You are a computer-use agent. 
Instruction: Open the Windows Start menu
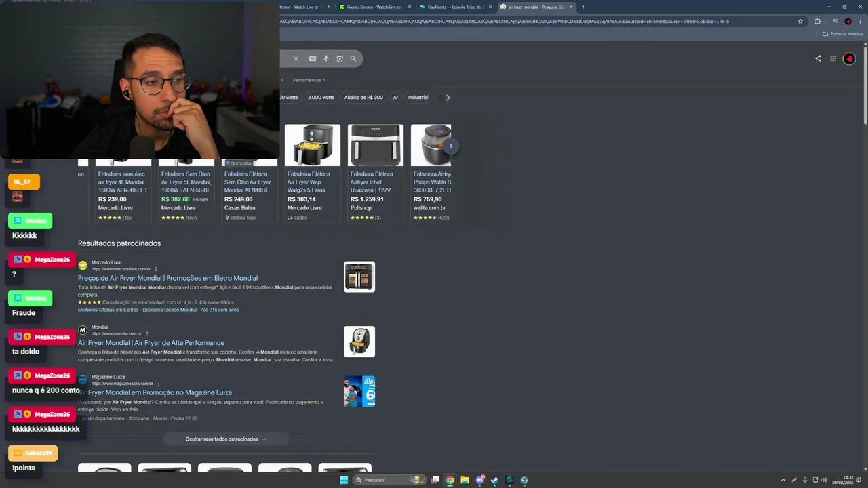click(344, 480)
